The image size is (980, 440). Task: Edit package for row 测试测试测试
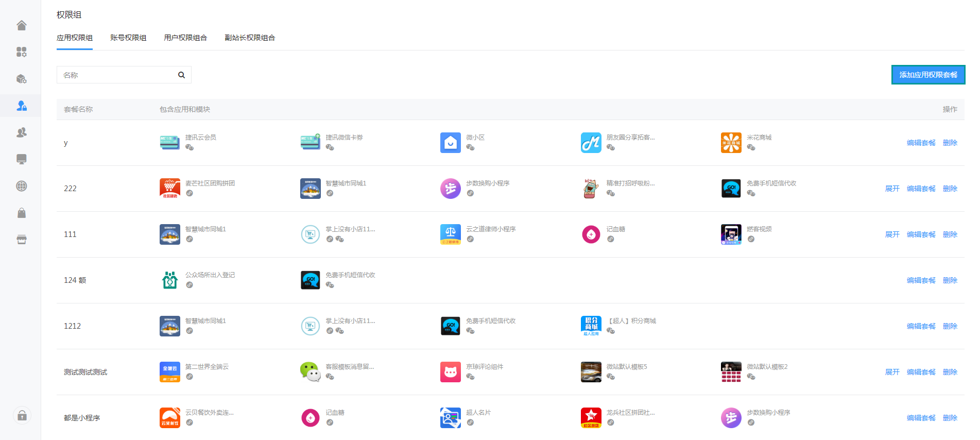[x=921, y=372]
